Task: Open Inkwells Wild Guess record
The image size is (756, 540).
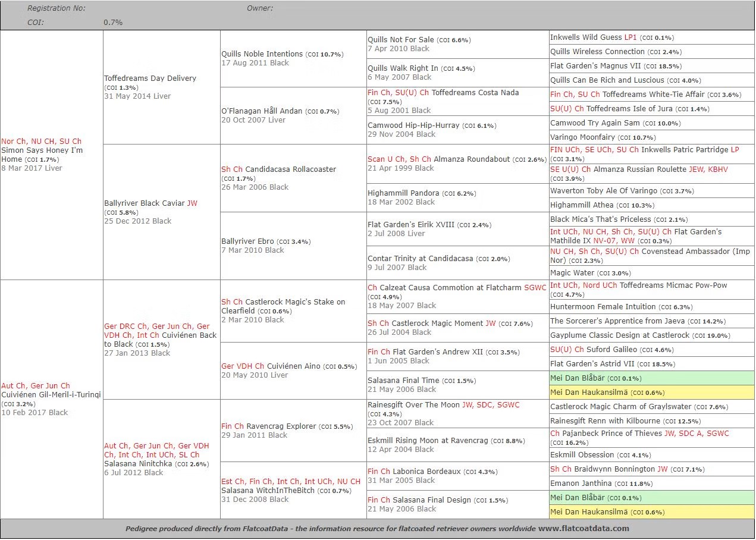Action: point(586,37)
